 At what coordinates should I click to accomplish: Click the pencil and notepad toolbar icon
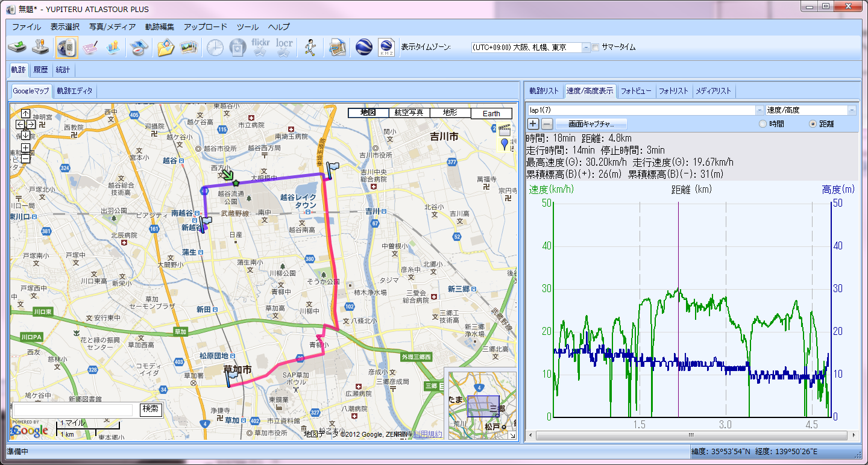(90, 47)
